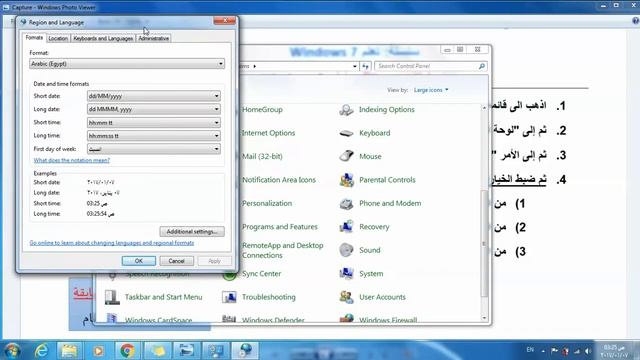Click the Control Panel scroll-up arrow
640x360 pixels.
(484, 108)
